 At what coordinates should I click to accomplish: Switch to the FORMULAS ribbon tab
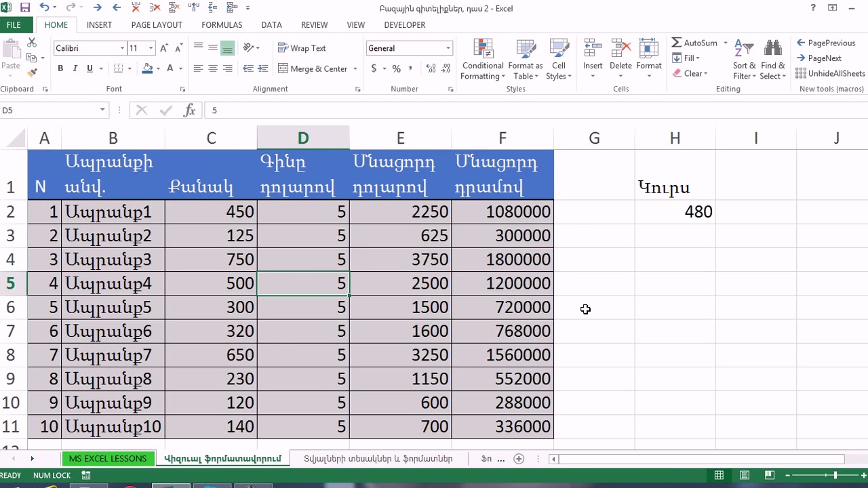222,25
